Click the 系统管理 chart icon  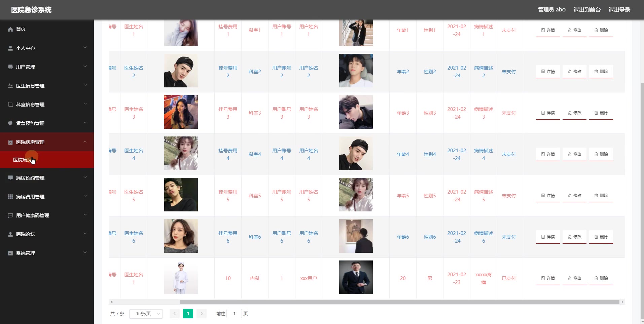click(10, 253)
